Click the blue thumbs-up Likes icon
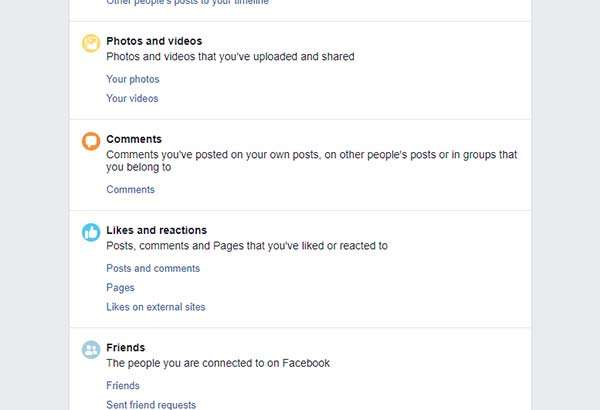600x410 pixels. tap(91, 232)
